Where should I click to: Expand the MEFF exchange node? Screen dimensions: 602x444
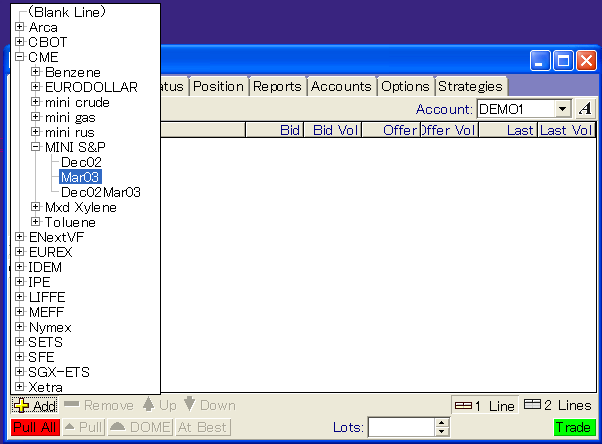coord(20,312)
